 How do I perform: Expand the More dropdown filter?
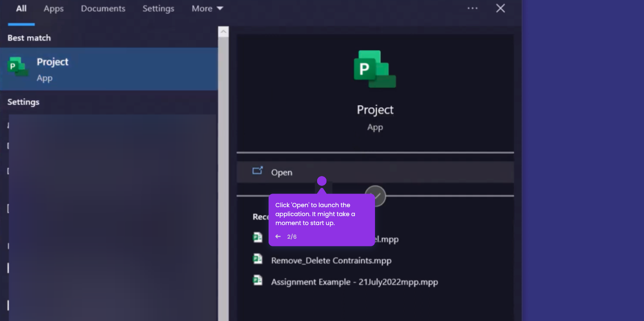207,9
